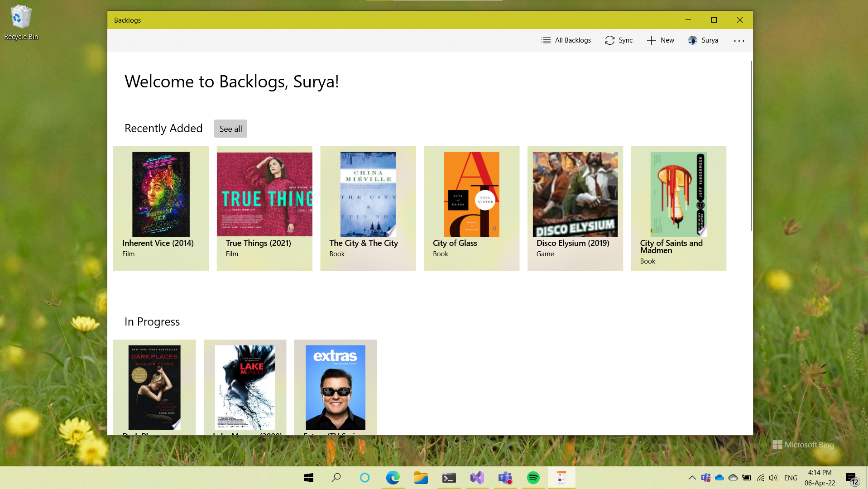Open taskbar Search
The width and height of the screenshot is (868, 489).
(x=336, y=478)
